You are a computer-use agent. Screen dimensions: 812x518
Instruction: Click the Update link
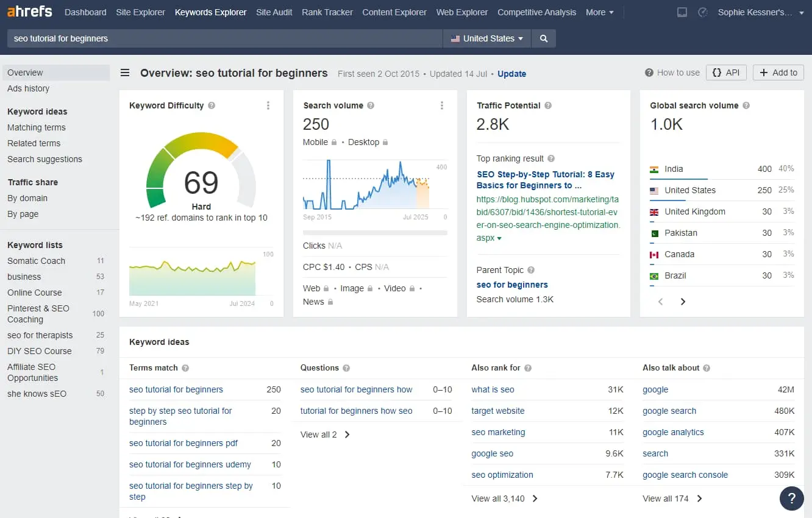pyautogui.click(x=511, y=74)
